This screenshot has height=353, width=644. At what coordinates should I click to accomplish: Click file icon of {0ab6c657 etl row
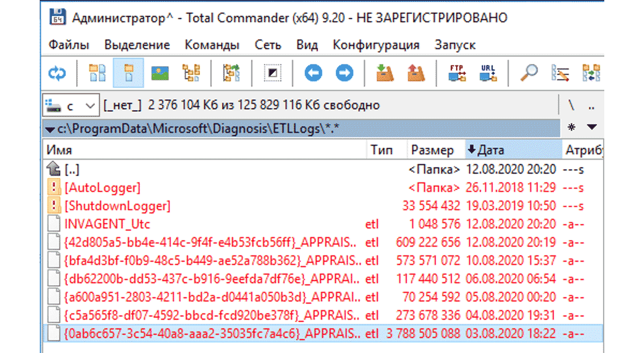(x=53, y=333)
